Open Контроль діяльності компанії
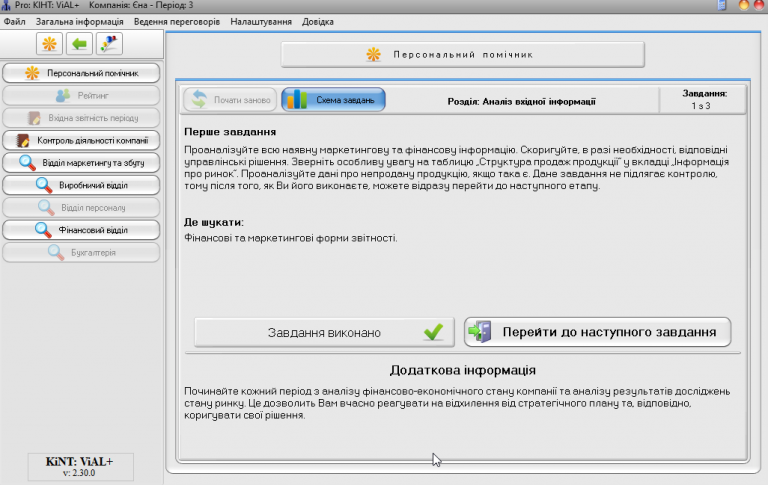The image size is (768, 485). pos(81,141)
